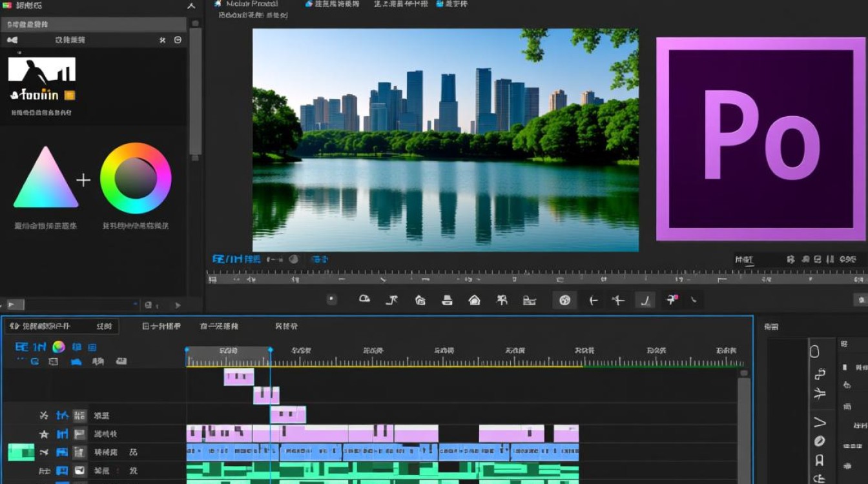Image resolution: width=868 pixels, height=484 pixels.
Task: Click the printer-shaped icon in the transport bar
Action: 446,299
